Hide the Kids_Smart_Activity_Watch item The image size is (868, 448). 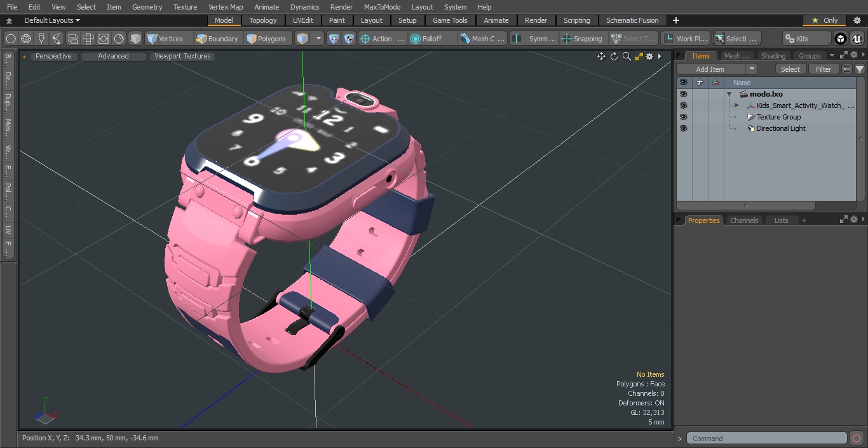click(x=683, y=105)
